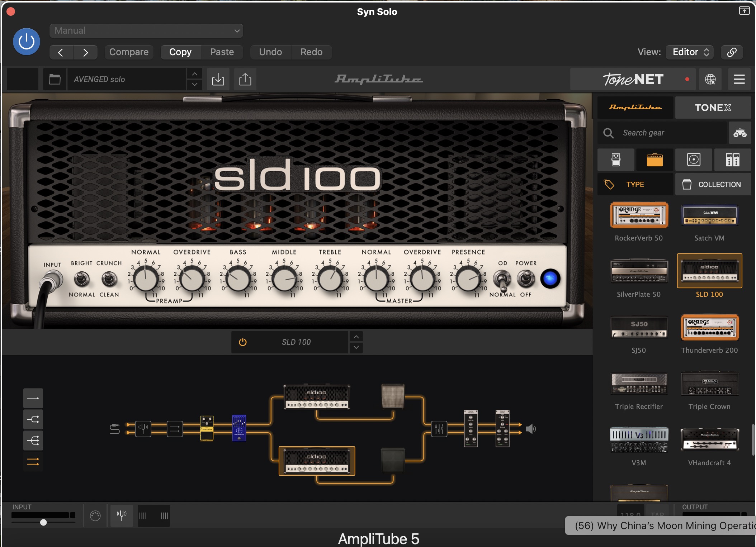This screenshot has width=756, height=547.
Task: Toggle the bottom bar tuner button
Action: click(122, 516)
